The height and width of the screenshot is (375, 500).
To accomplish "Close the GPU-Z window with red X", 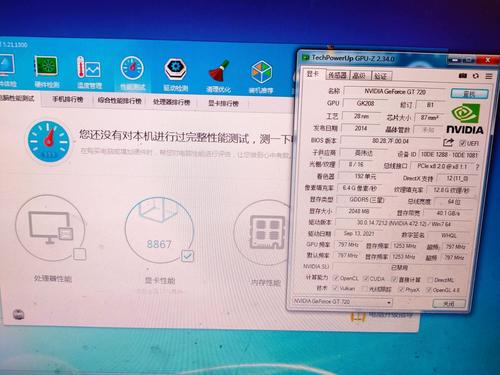I will [487, 60].
